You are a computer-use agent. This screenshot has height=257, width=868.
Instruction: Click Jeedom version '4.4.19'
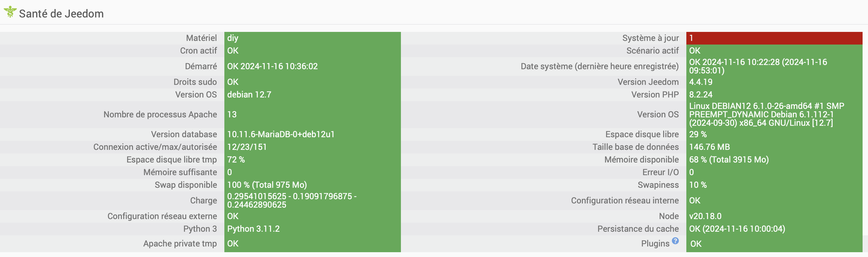coord(700,82)
